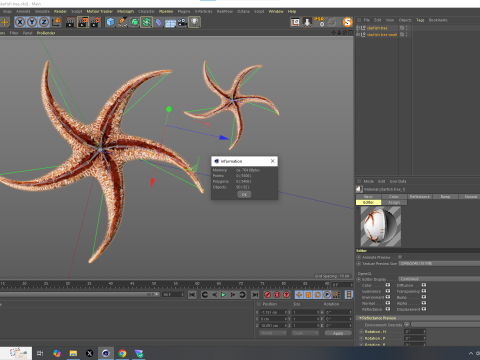
Task: Go to the end of animation
Action: point(255,295)
